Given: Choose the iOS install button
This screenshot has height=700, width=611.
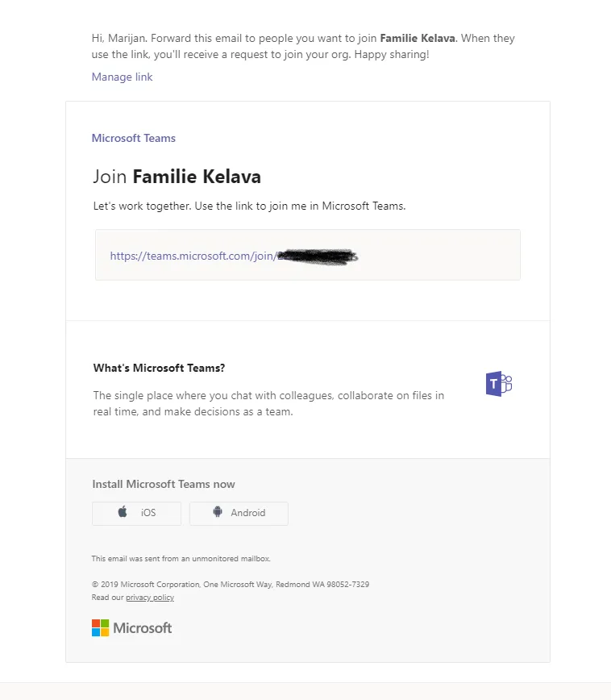Looking at the screenshot, I should [136, 514].
